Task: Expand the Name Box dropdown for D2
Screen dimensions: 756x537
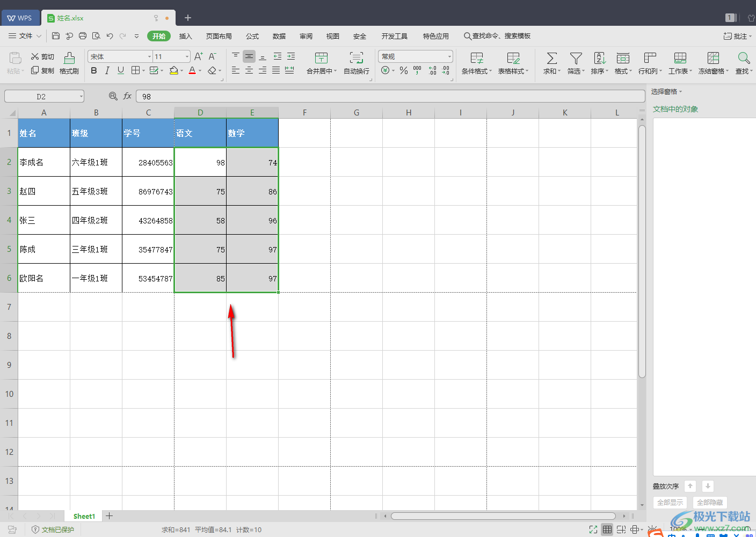Action: click(x=81, y=97)
